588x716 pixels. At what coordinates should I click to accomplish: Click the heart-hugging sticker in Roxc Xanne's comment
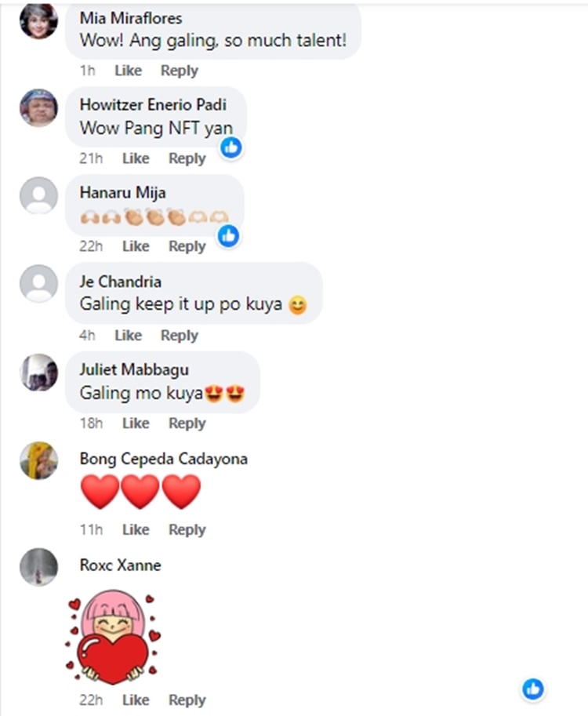[113, 637]
